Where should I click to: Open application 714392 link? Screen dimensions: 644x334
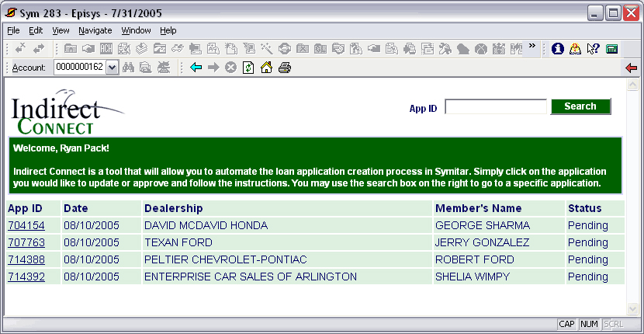[x=26, y=277]
